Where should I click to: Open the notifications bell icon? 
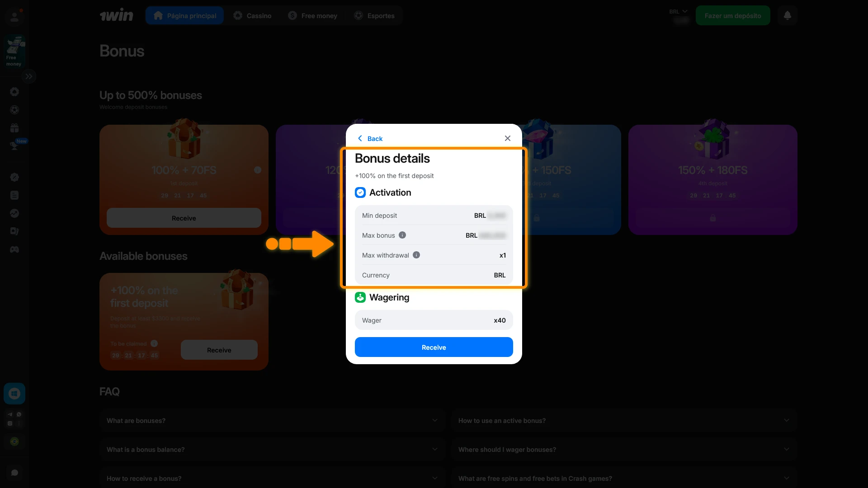coord(787,15)
